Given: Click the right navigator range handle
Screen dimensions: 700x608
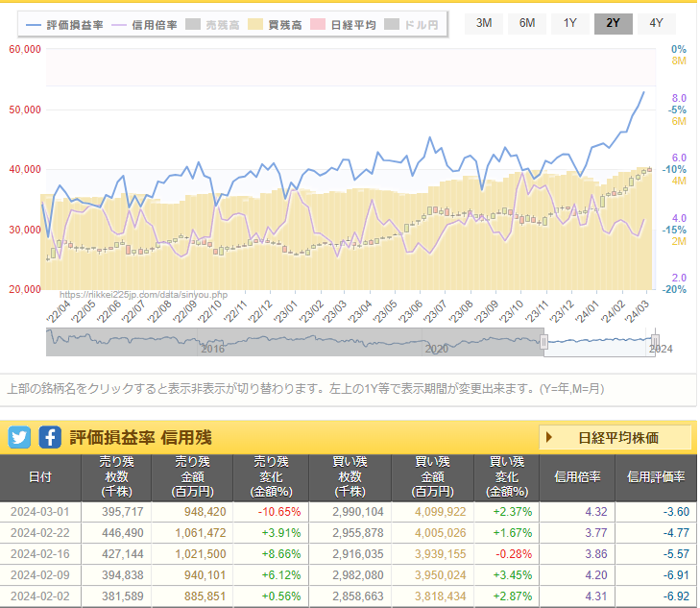Looking at the screenshot, I should (x=655, y=342).
